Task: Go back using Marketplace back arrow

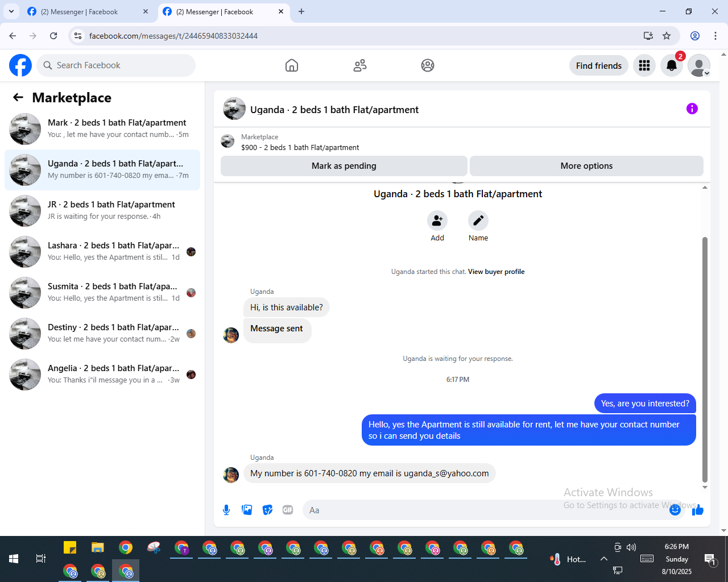Action: (18, 98)
